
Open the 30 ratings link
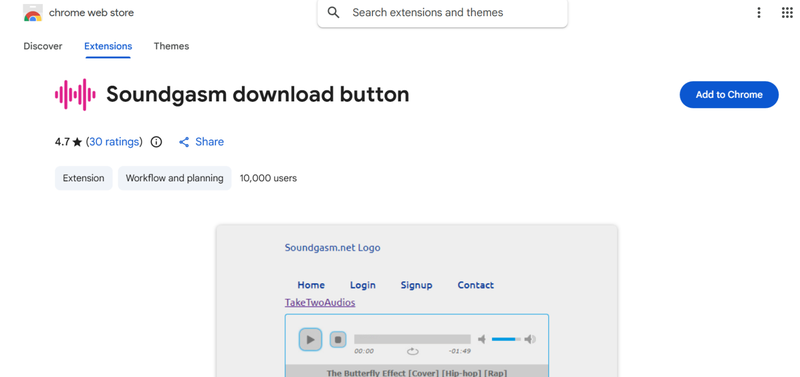[x=114, y=142]
